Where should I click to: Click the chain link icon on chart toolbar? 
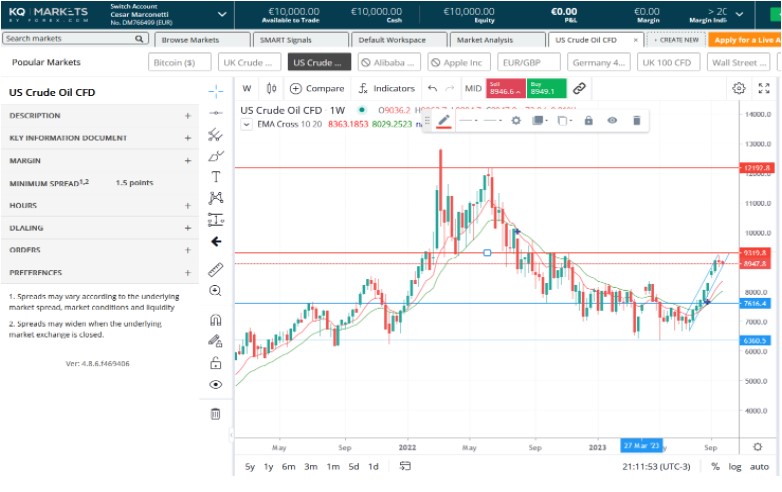(579, 88)
